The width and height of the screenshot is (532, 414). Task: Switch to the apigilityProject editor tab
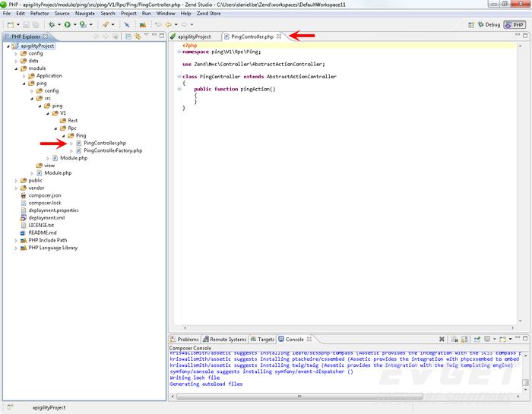[194, 36]
